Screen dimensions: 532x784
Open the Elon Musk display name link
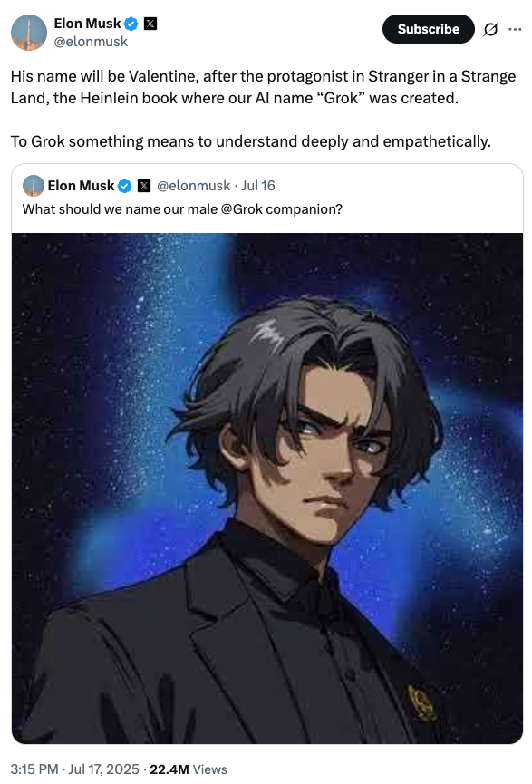pos(87,24)
